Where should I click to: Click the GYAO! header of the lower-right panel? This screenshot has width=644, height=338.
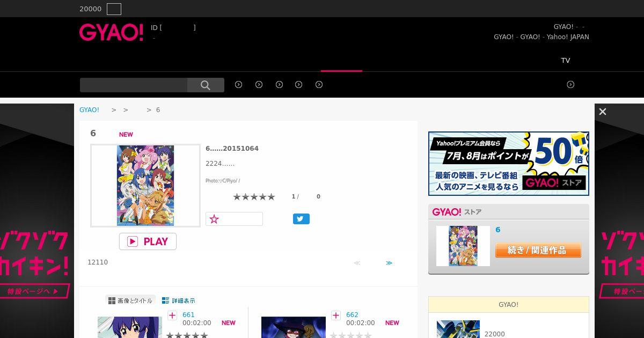click(509, 305)
